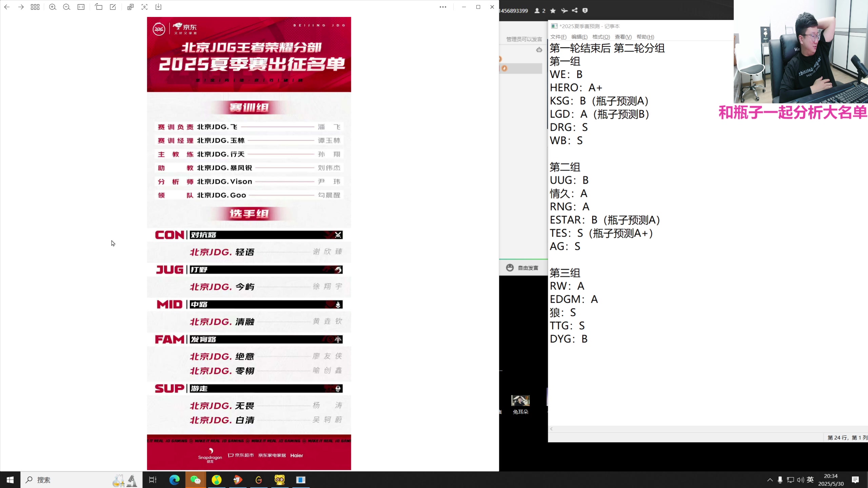Viewport: 868px width, 488px height.
Task: Open the three-dots more options menu
Action: click(443, 7)
